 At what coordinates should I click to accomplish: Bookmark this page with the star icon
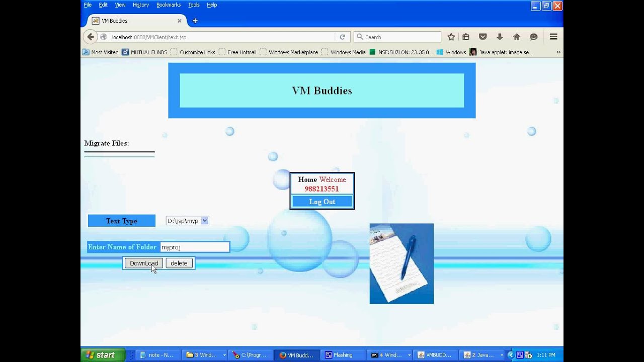pos(451,37)
